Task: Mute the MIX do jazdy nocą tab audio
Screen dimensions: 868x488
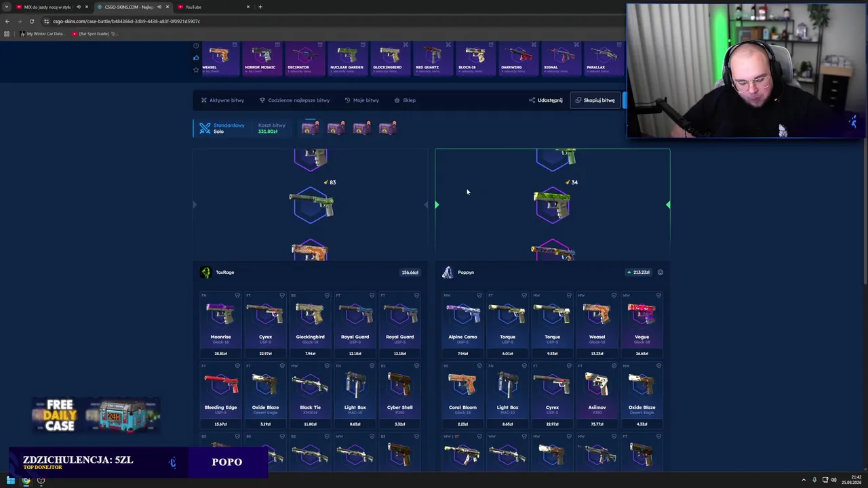Action: pos(79,7)
